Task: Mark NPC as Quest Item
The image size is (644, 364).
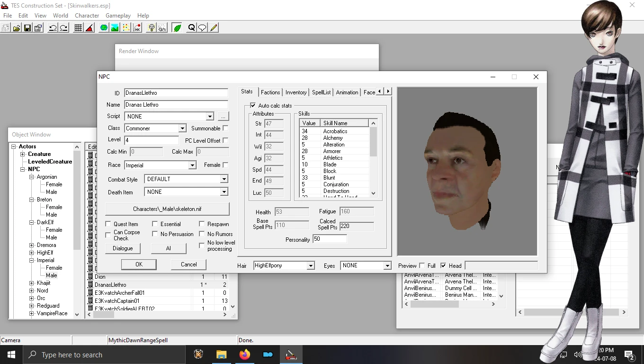Action: [x=108, y=224]
